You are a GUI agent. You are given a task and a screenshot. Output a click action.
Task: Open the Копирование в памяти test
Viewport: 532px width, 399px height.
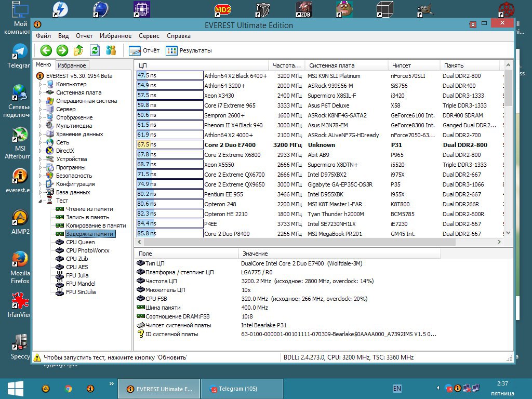[96, 225]
